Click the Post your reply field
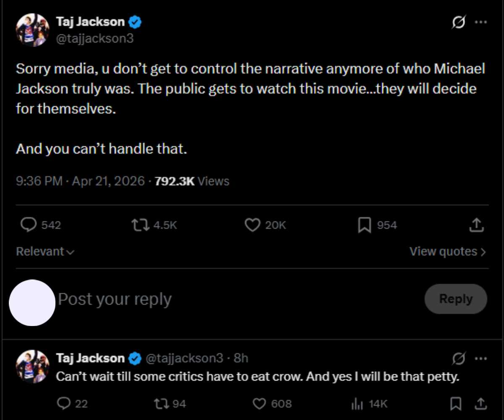The image size is (504, 420). tap(210, 300)
